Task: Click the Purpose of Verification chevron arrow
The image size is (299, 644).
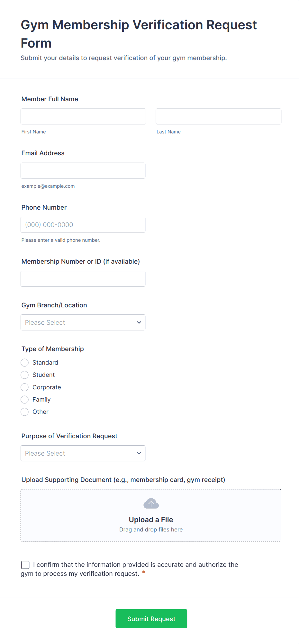Action: point(139,453)
